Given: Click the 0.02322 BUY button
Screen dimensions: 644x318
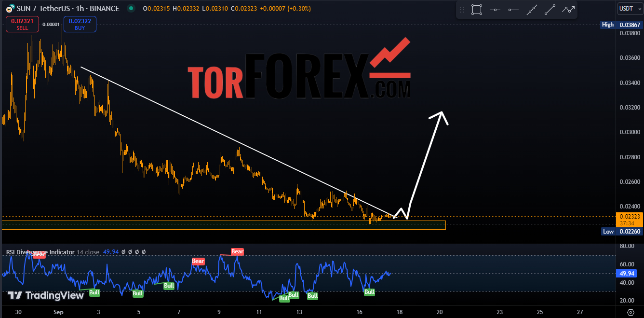Looking at the screenshot, I should (80, 24).
